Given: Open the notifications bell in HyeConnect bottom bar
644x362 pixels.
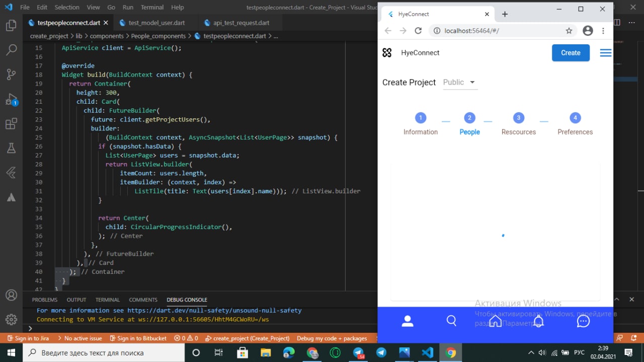Looking at the screenshot, I should tap(539, 321).
